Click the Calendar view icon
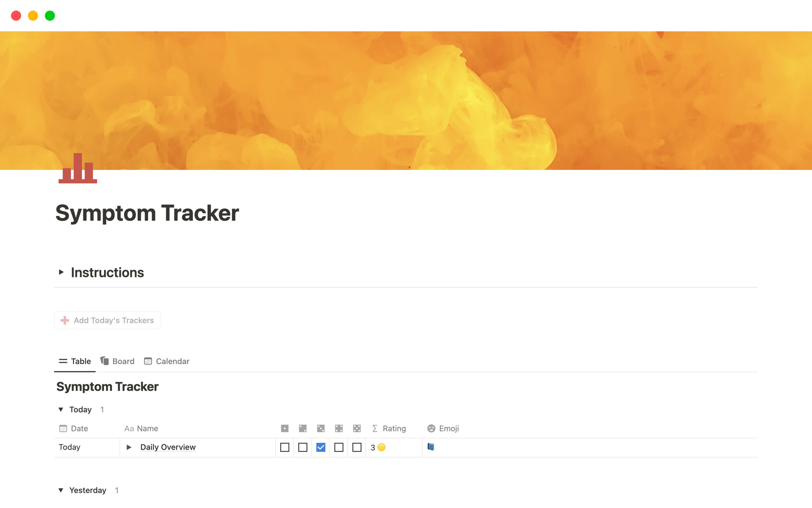The height and width of the screenshot is (508, 812). 148,361
